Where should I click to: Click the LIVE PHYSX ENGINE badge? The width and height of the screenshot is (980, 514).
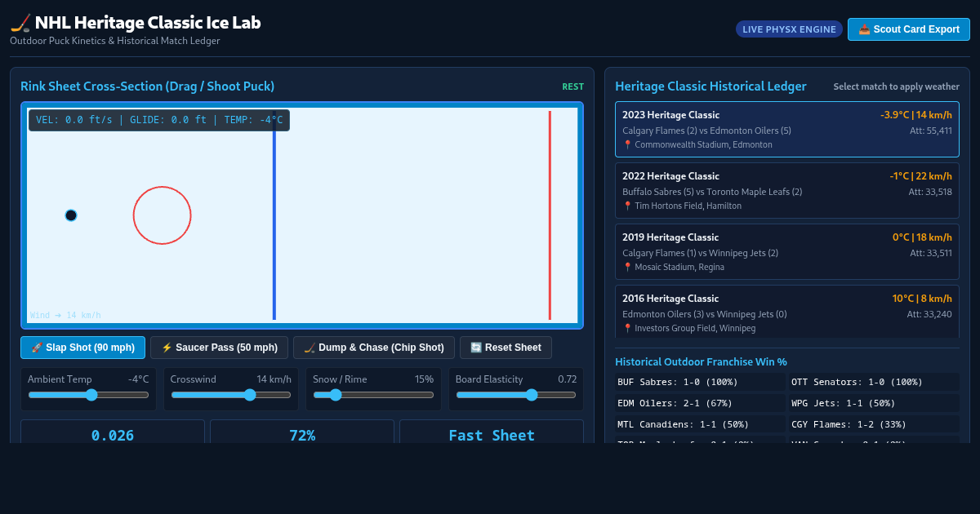(x=789, y=29)
